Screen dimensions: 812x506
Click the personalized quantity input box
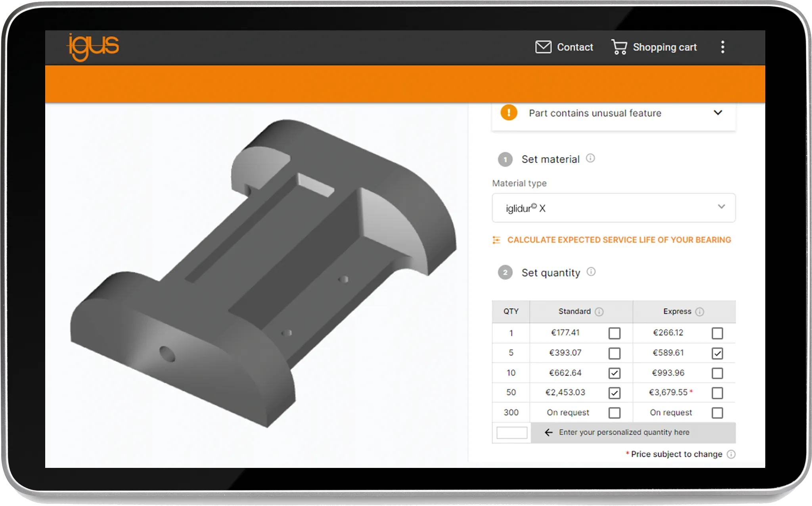click(x=511, y=433)
